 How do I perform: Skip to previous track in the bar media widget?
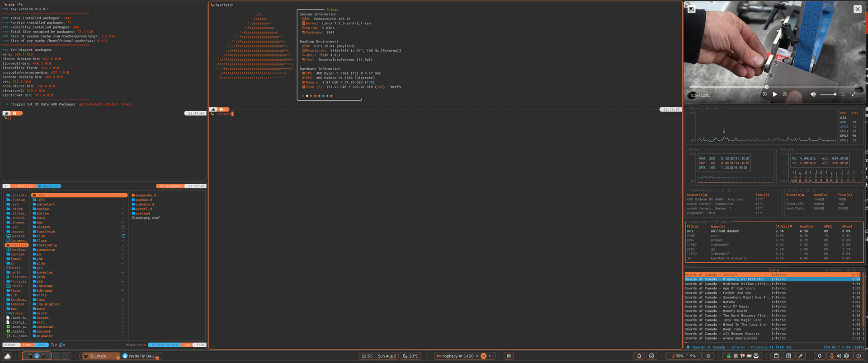tap(477, 356)
